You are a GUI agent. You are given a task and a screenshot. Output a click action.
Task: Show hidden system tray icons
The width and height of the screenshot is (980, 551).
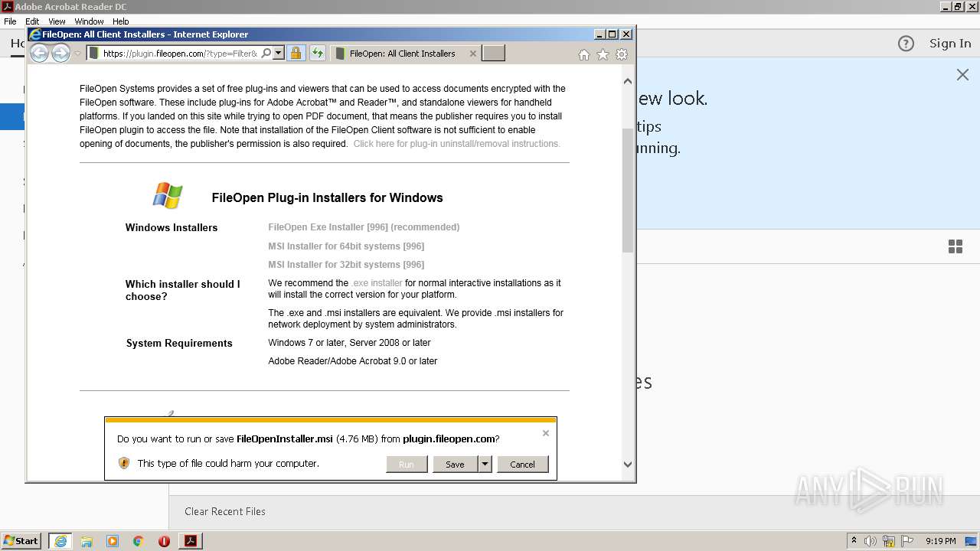click(854, 541)
